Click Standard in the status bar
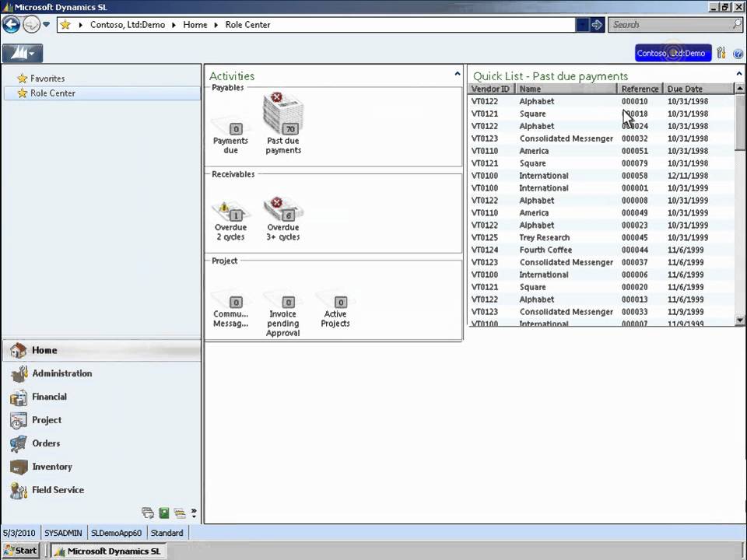This screenshot has height=560, width=747. [167, 533]
